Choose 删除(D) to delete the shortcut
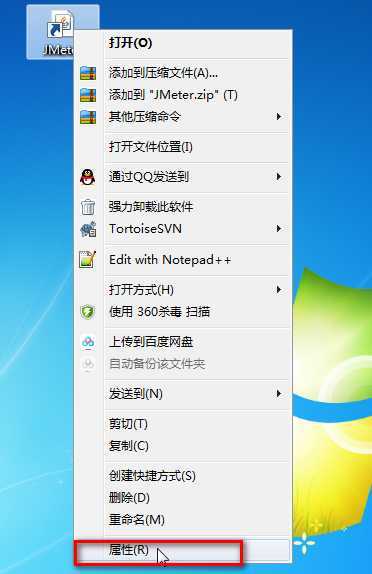Image resolution: width=372 pixels, height=574 pixels. 183,498
